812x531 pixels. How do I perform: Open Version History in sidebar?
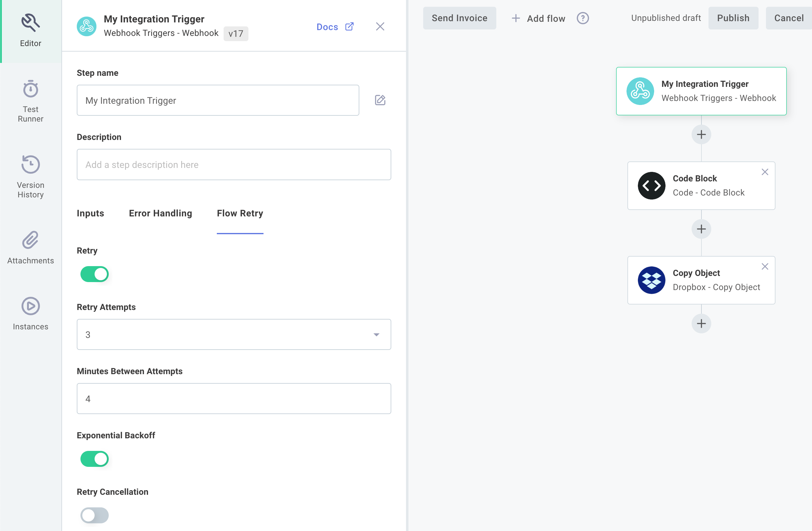coord(30,165)
